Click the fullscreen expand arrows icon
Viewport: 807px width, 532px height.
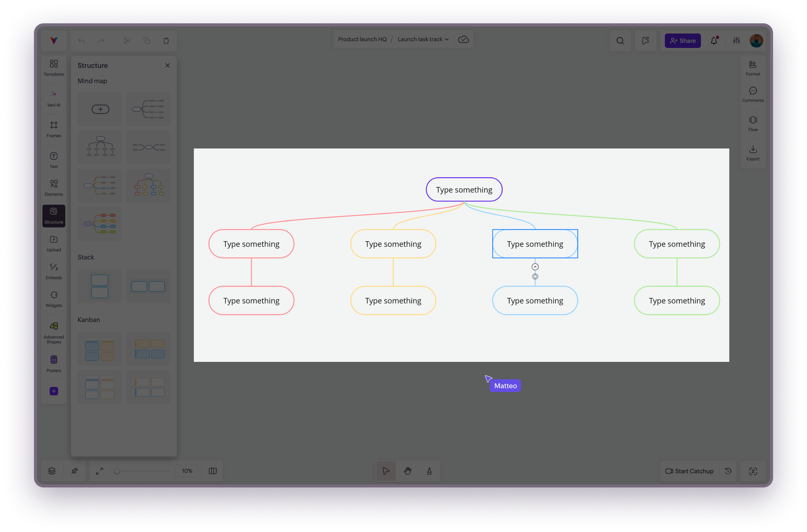pos(100,471)
